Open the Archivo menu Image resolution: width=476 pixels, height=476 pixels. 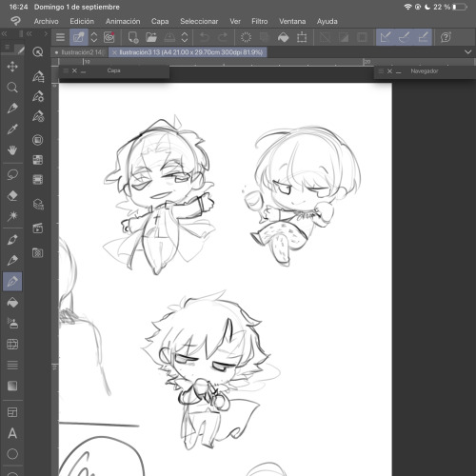click(46, 21)
